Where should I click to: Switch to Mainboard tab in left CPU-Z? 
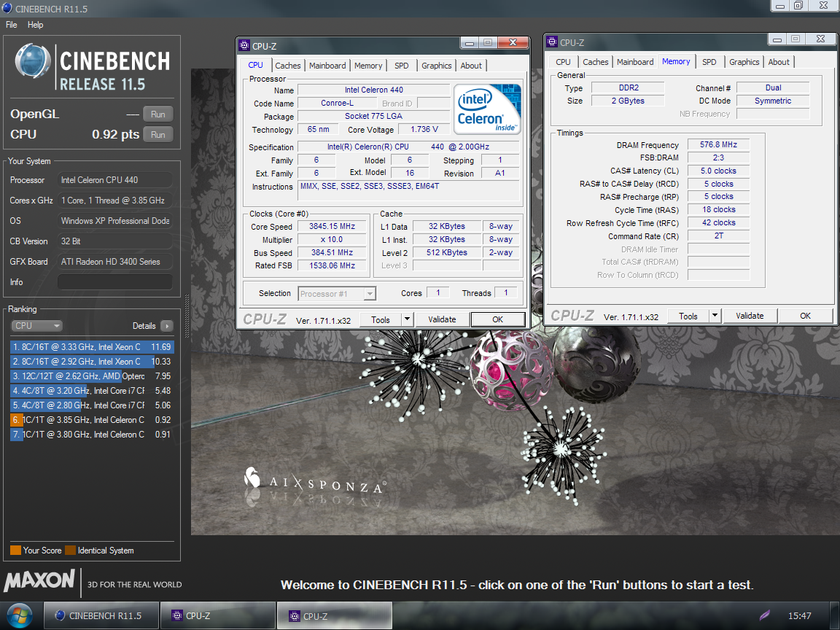click(327, 66)
